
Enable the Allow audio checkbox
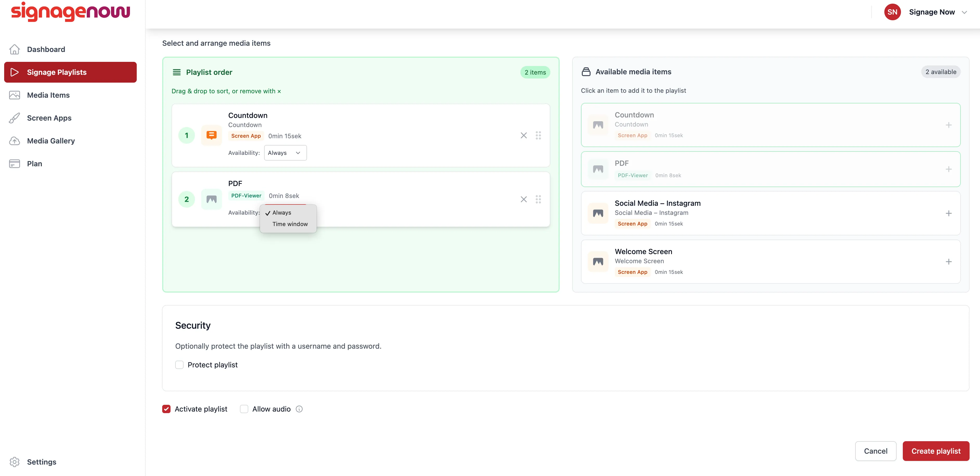coord(244,409)
